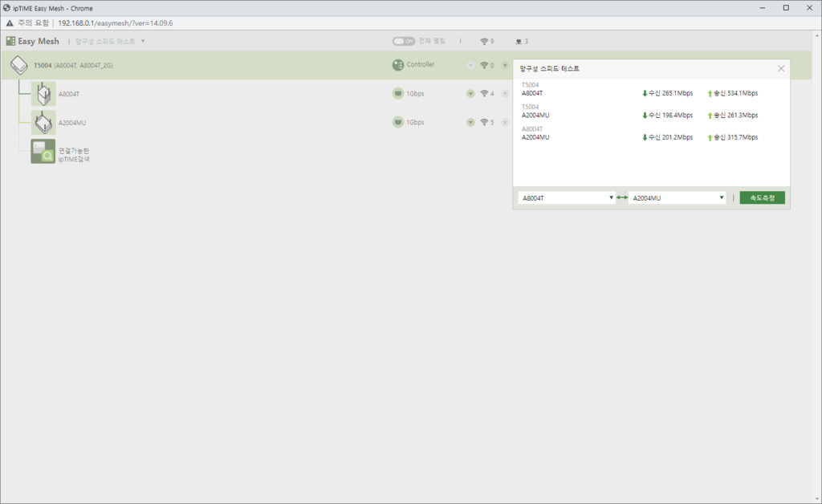Click the Controller label in T5004 row
The width and height of the screenshot is (822, 504).
click(421, 64)
